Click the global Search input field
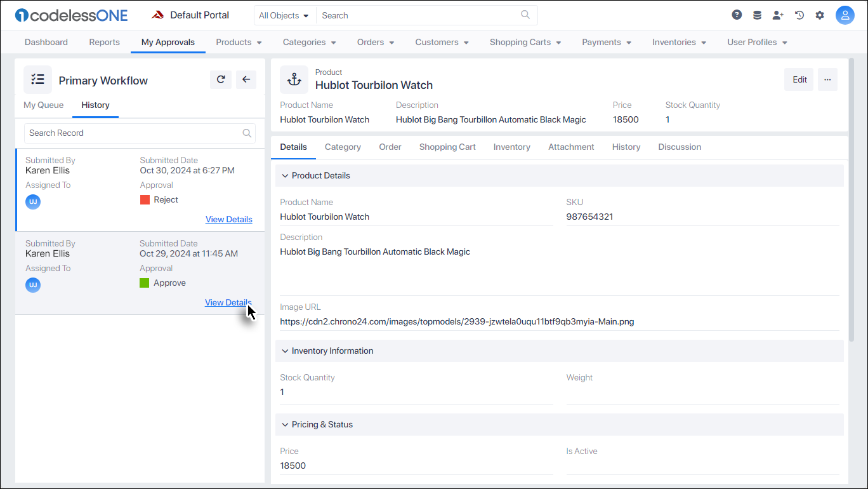Image resolution: width=868 pixels, height=489 pixels. click(426, 15)
